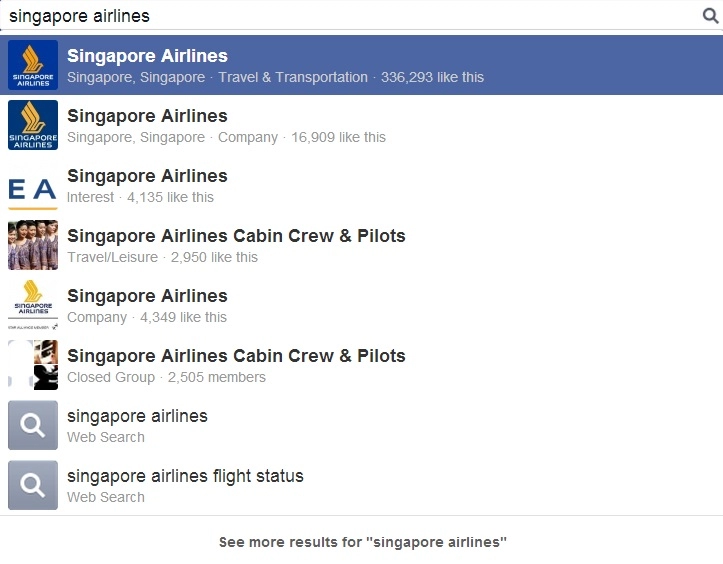Click into the search text field
Screen dimensions: 723x564
(x=350, y=16)
